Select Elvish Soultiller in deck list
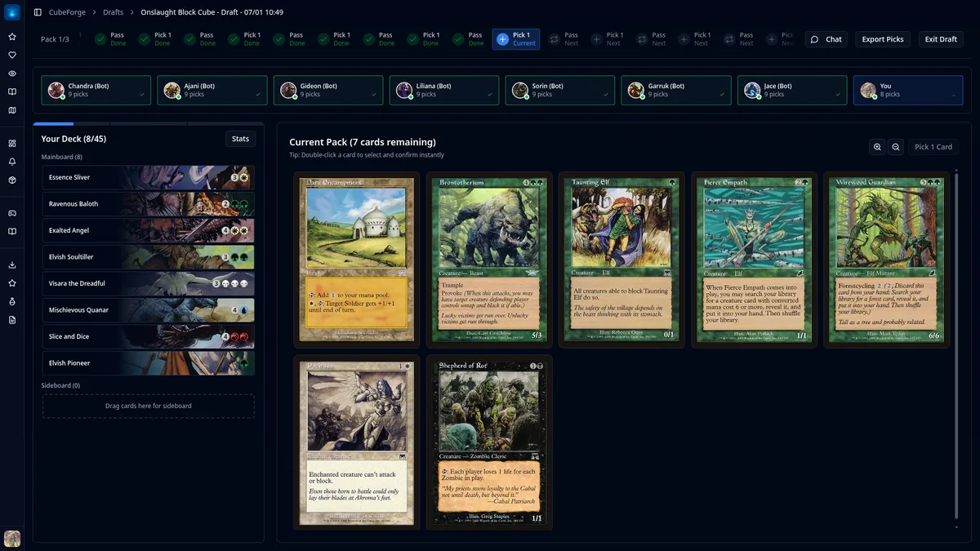Image resolution: width=980 pixels, height=551 pixels. pyautogui.click(x=149, y=257)
